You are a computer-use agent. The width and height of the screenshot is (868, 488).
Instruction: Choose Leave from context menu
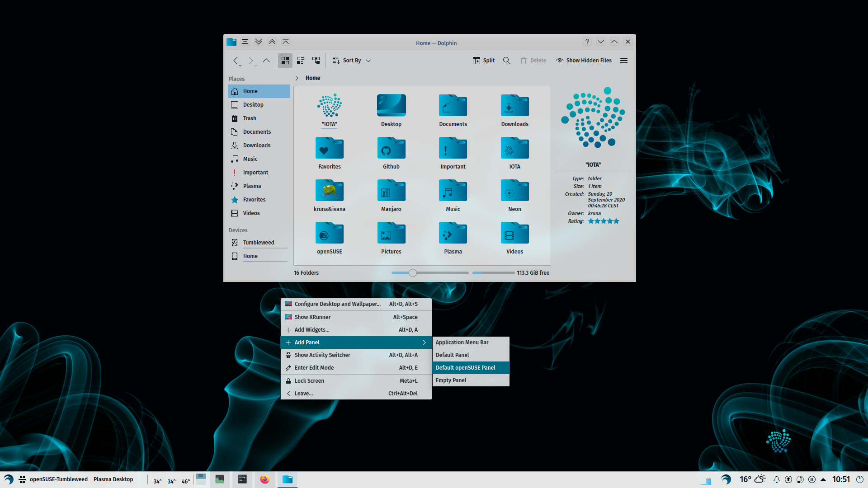pos(356,394)
